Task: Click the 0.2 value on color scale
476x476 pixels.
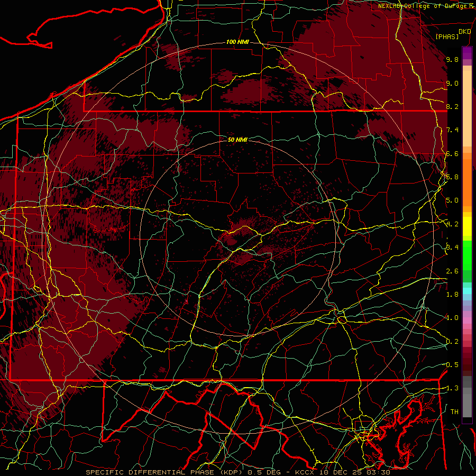Action: 452,342
